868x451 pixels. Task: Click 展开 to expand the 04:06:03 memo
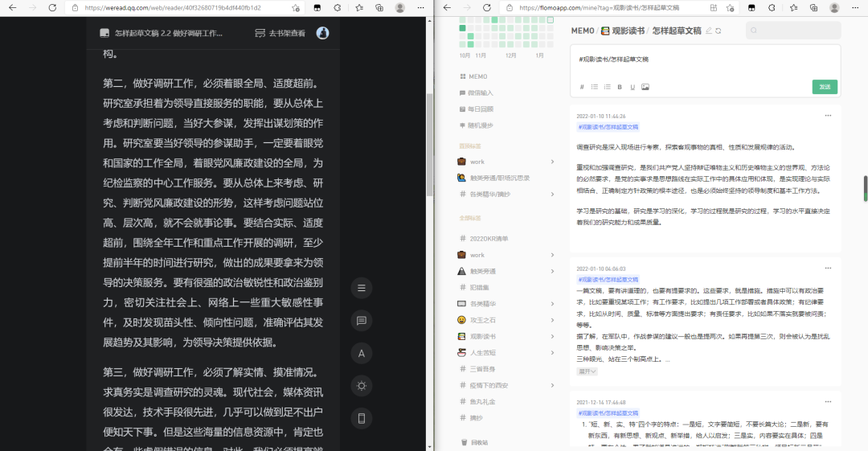[588, 371]
